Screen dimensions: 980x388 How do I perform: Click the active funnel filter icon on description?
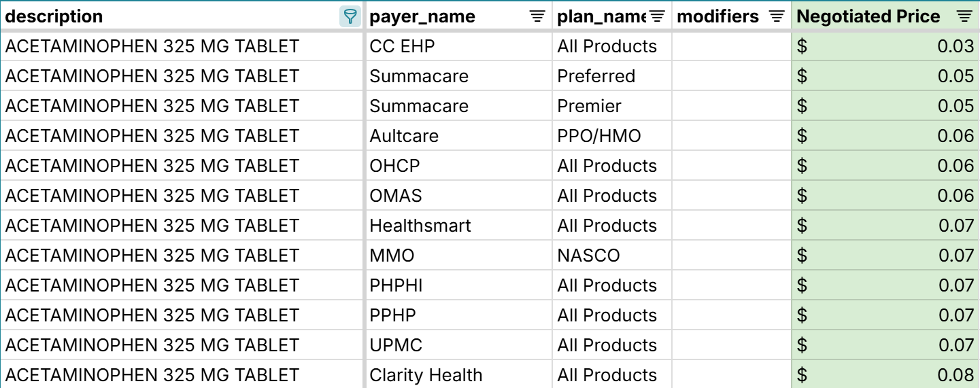click(350, 17)
